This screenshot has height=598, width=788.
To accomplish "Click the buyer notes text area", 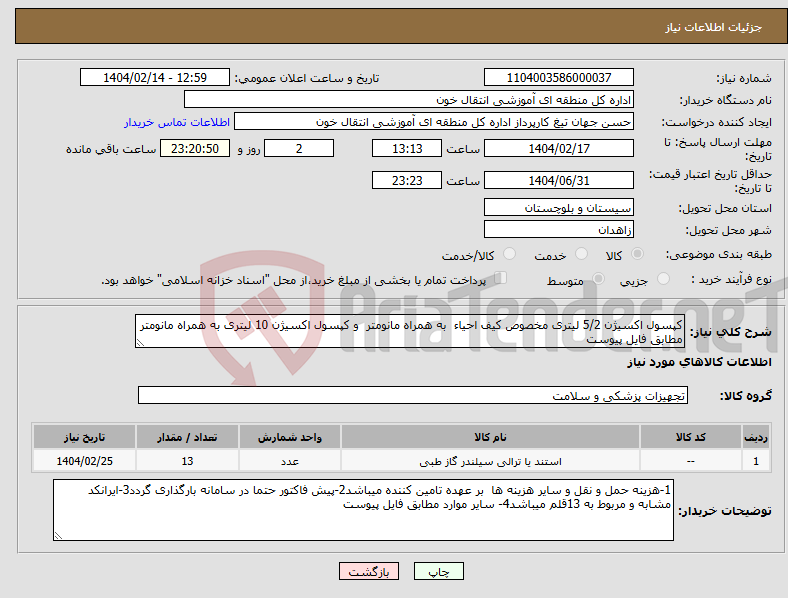I will point(363,510).
